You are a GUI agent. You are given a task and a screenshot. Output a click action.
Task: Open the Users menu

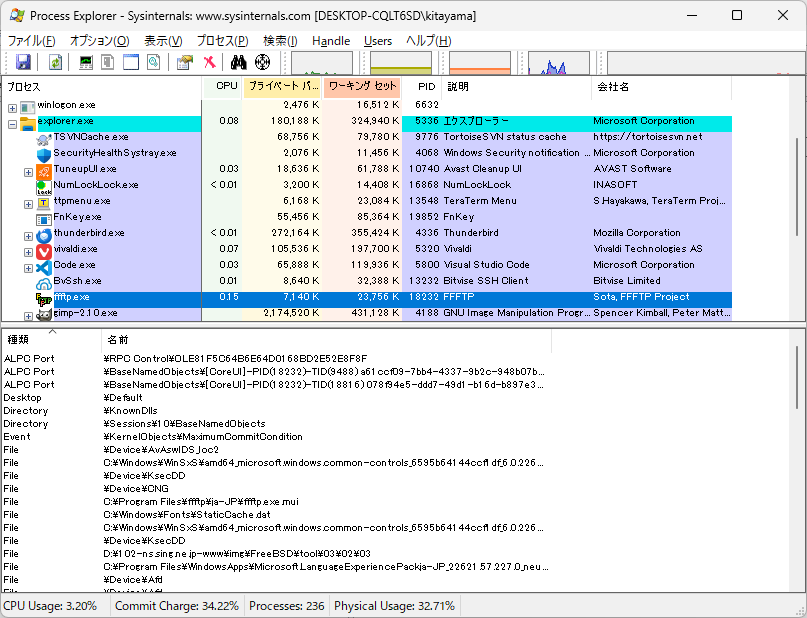[378, 41]
